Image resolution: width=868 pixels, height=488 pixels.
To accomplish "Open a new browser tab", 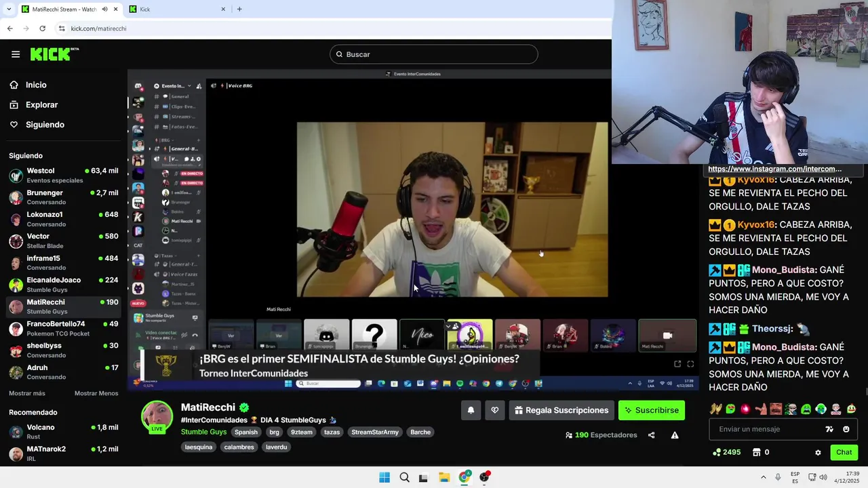I will (239, 9).
